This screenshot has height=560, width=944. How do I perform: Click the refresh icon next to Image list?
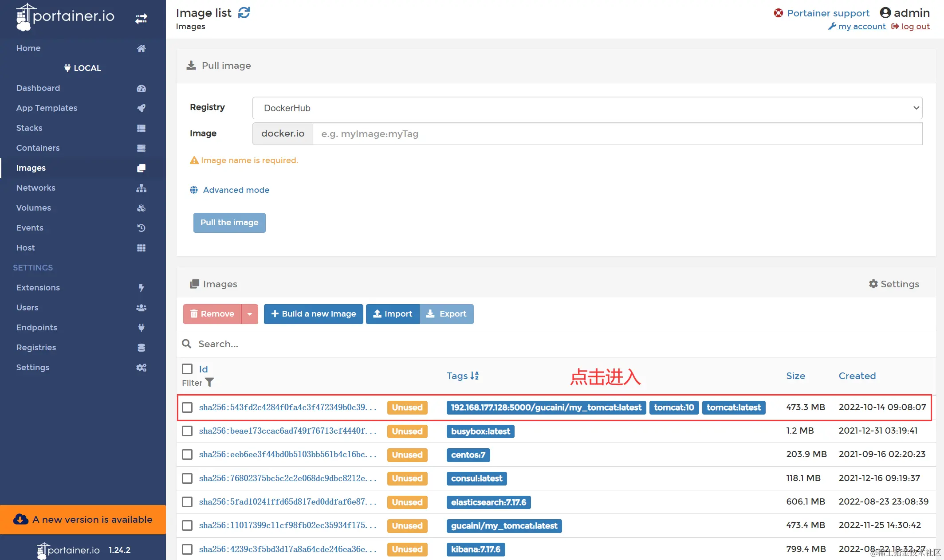pos(244,13)
